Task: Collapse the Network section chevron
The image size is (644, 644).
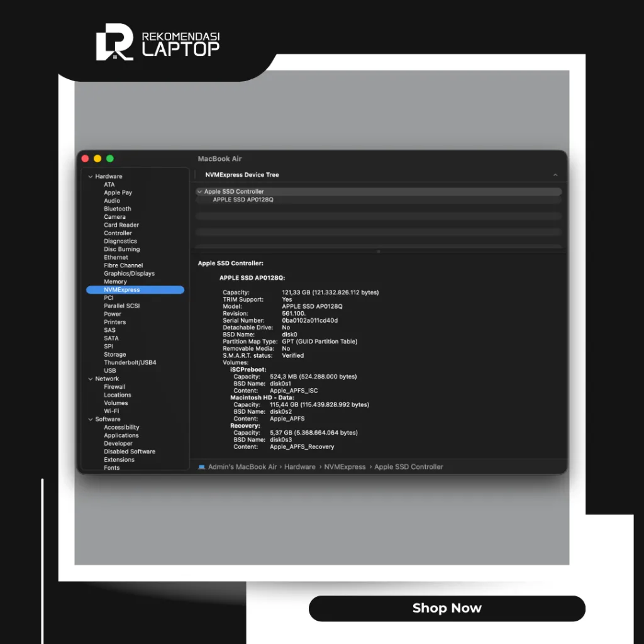Action: pyautogui.click(x=91, y=379)
